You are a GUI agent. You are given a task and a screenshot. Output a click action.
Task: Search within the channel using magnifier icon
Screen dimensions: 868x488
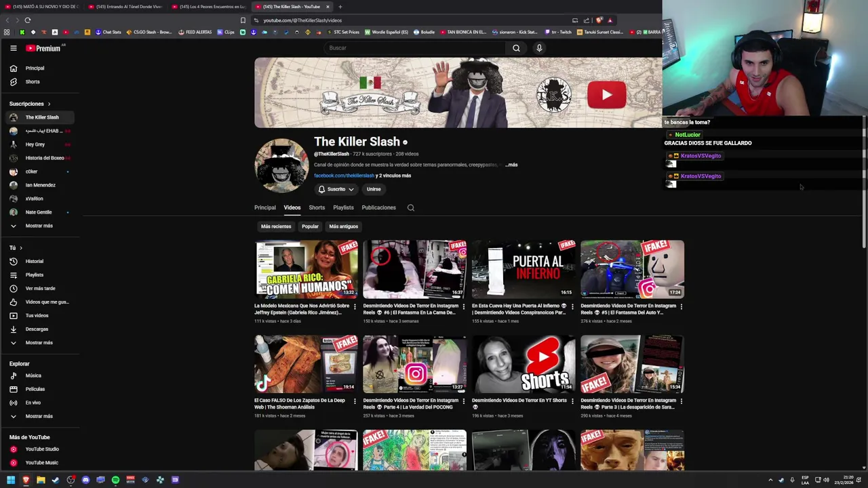pyautogui.click(x=411, y=207)
